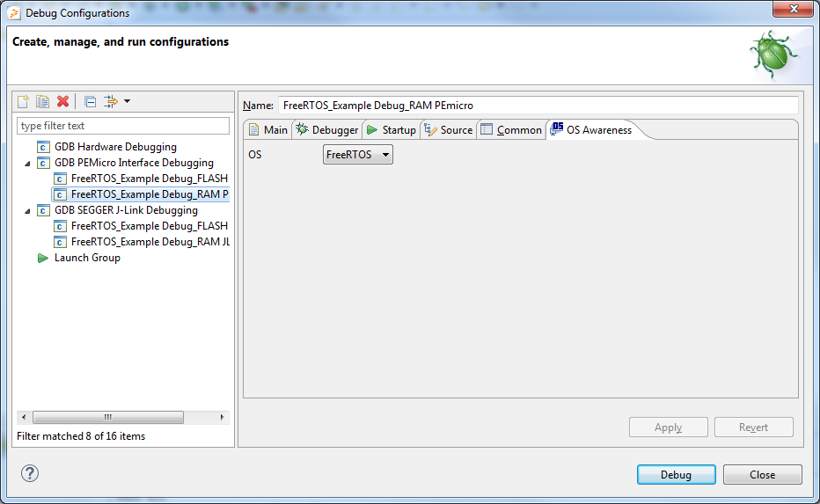This screenshot has width=820, height=504.
Task: Switch to the Common tab
Action: click(511, 129)
